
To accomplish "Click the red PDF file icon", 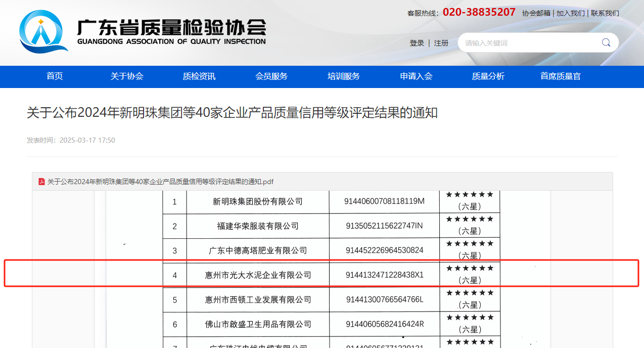I will [41, 182].
